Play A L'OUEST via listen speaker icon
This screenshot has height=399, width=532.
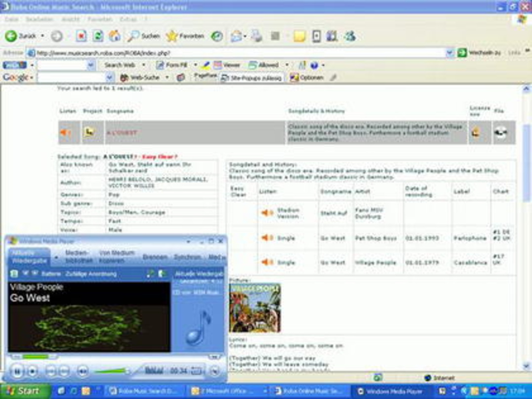coord(66,133)
